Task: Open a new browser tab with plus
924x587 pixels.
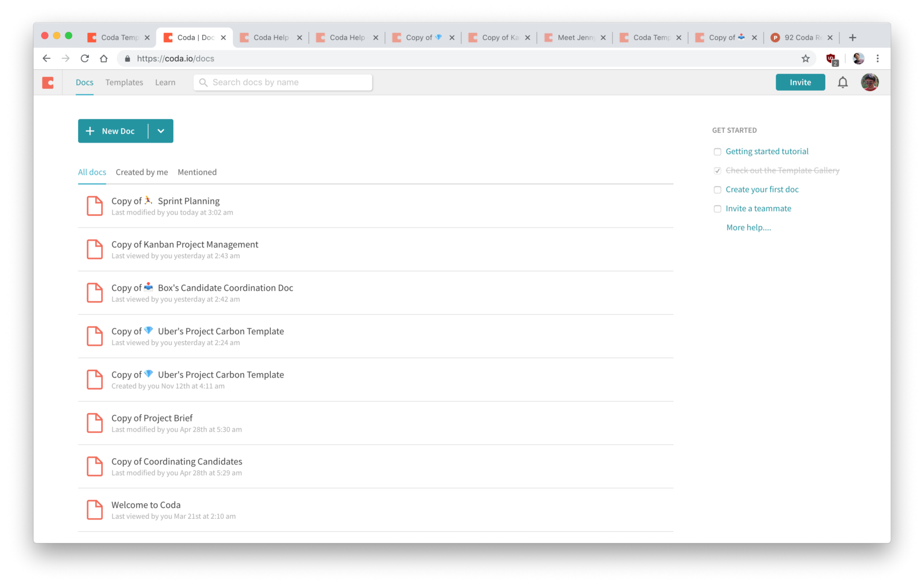Action: pos(852,38)
